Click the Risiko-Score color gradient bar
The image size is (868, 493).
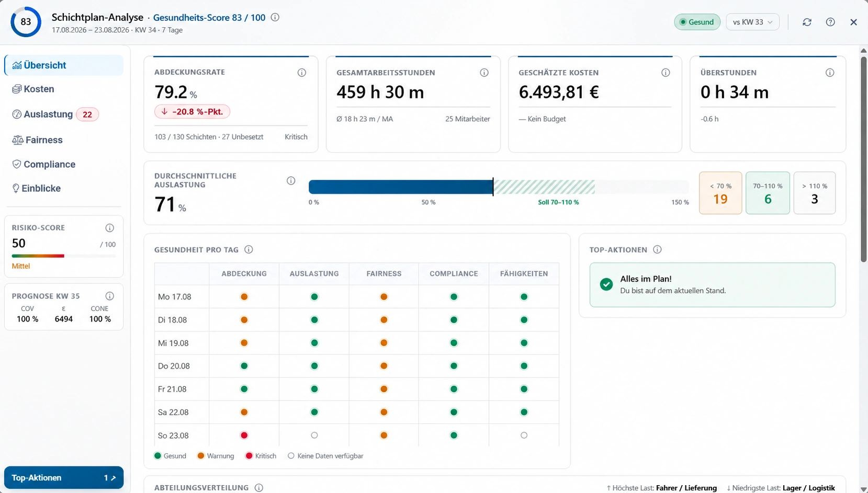pos(64,256)
